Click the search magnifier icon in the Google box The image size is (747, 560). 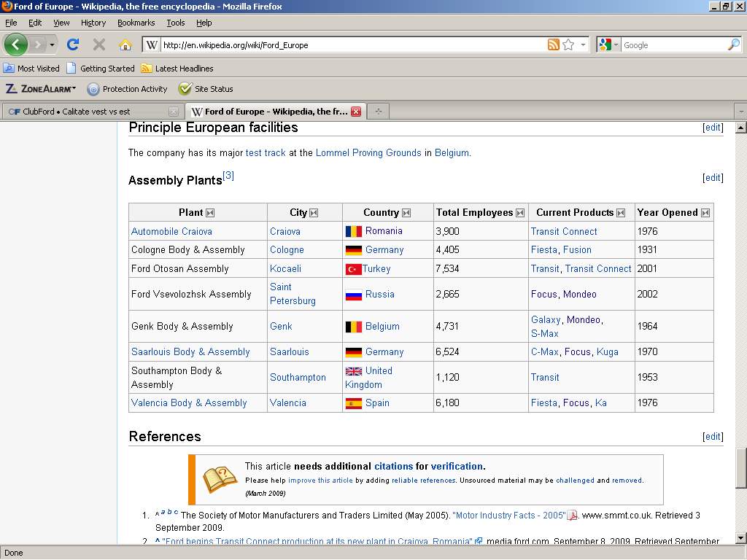point(733,44)
